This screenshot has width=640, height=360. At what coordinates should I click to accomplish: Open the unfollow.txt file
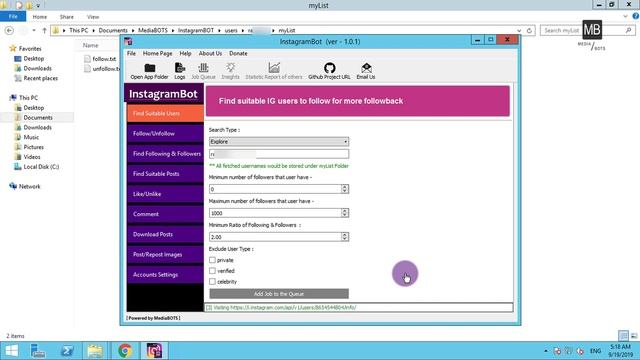tap(102, 69)
